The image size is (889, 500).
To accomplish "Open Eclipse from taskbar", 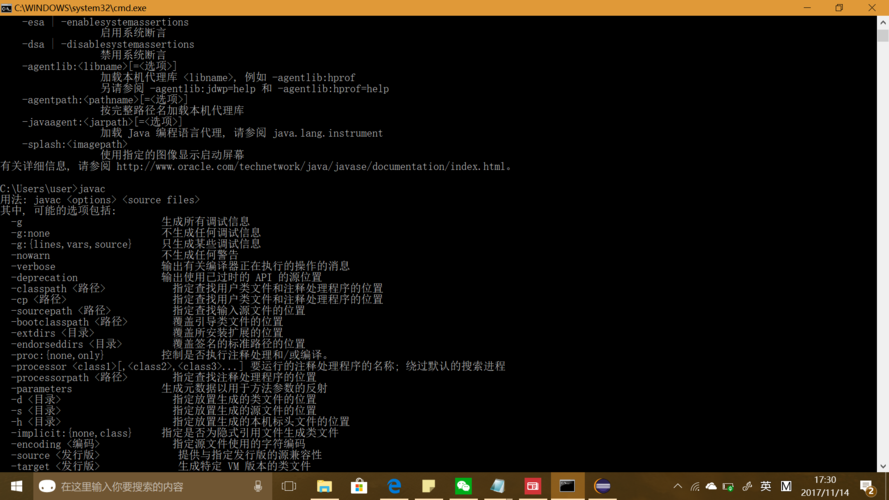I will tap(602, 486).
